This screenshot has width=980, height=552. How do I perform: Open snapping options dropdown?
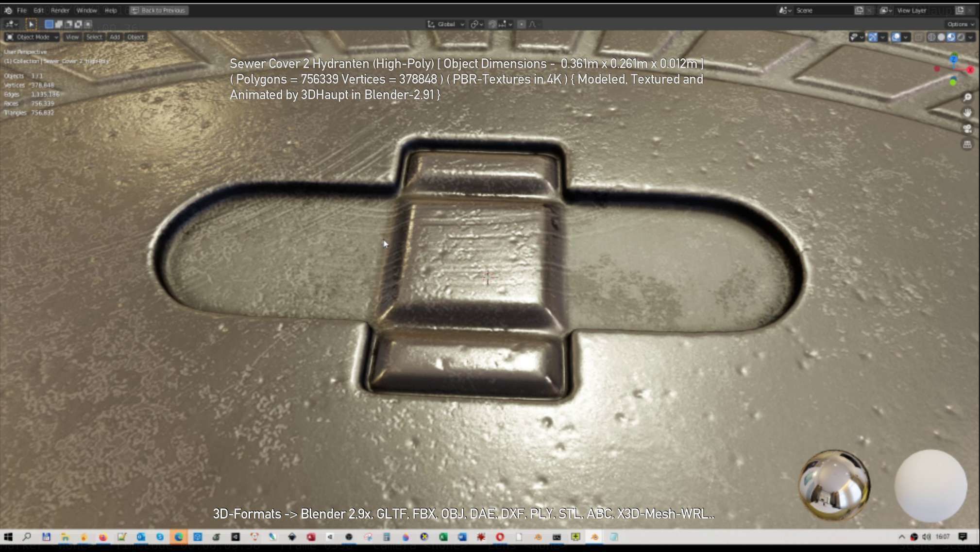tap(506, 24)
